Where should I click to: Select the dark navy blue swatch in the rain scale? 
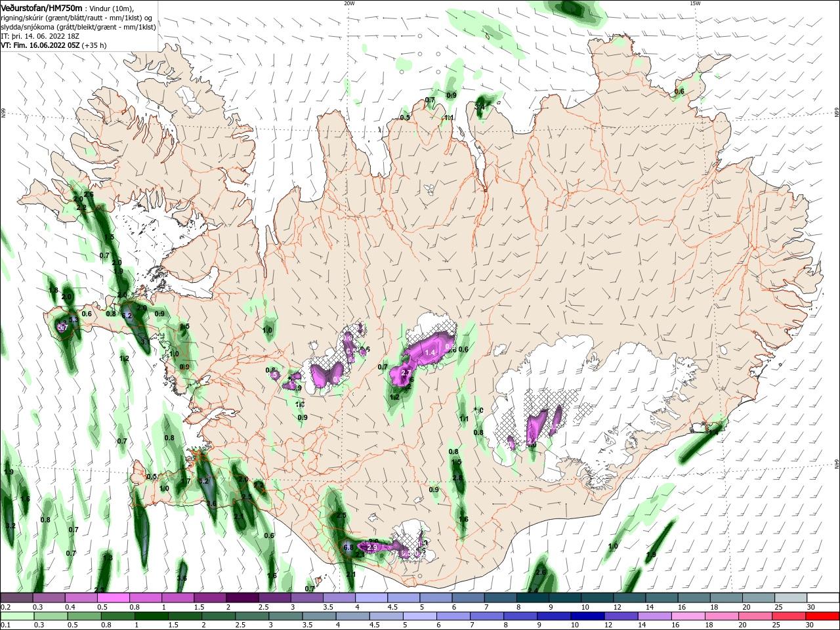[x=586, y=616]
